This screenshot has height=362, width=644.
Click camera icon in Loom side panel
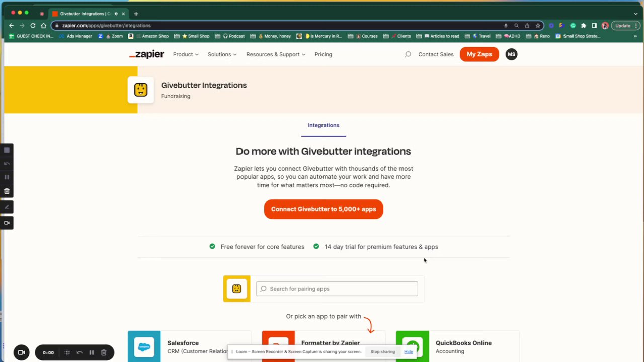pyautogui.click(x=7, y=223)
